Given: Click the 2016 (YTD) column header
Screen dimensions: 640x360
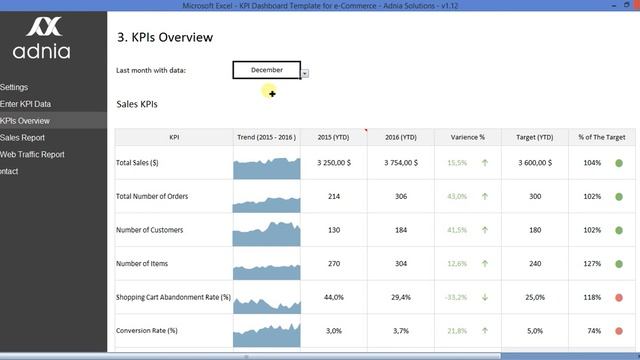Looking at the screenshot, I should pos(401,137).
